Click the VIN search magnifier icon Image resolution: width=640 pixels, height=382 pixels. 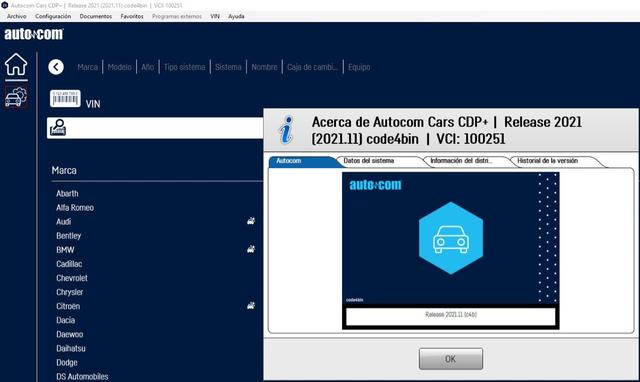58,128
